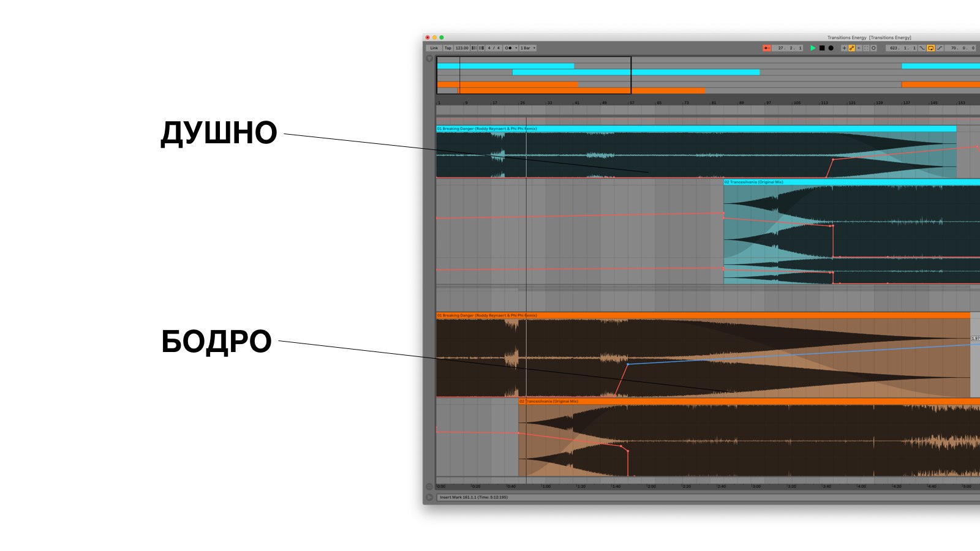Open the 1 Bar quantization dropdown
The width and height of the screenshot is (980, 551).
click(527, 48)
